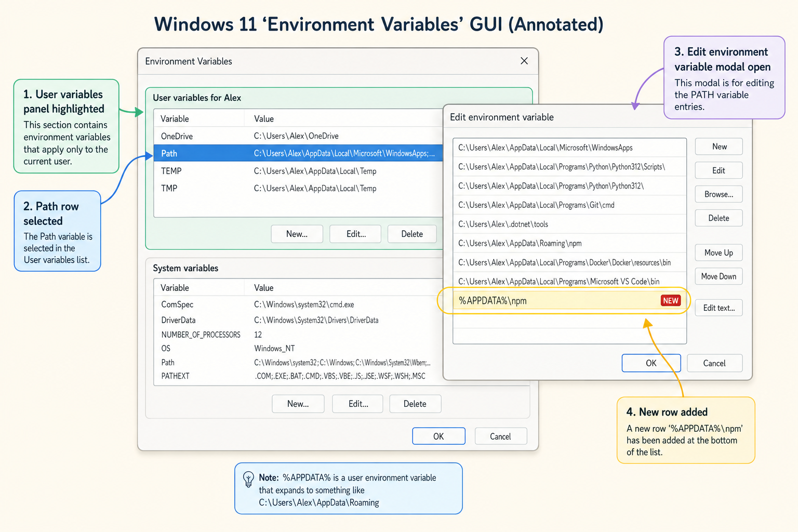This screenshot has height=532, width=798.
Task: Select the Path row in System variables
Action: [x=298, y=362]
